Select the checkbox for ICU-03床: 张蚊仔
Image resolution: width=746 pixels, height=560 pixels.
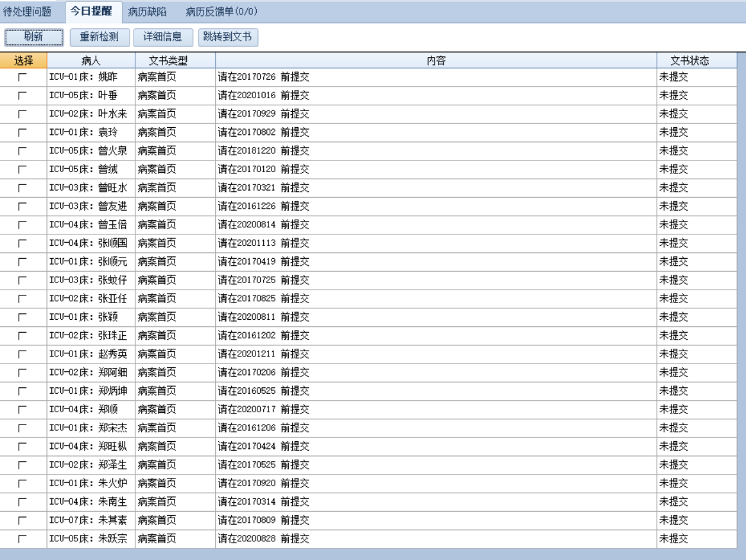click(x=22, y=280)
